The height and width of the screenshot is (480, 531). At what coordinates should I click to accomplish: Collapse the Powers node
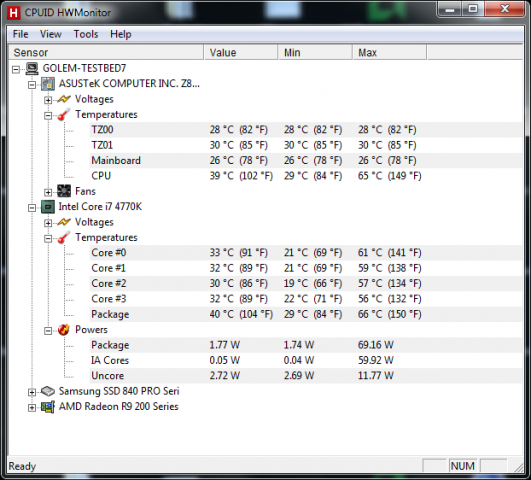point(48,331)
